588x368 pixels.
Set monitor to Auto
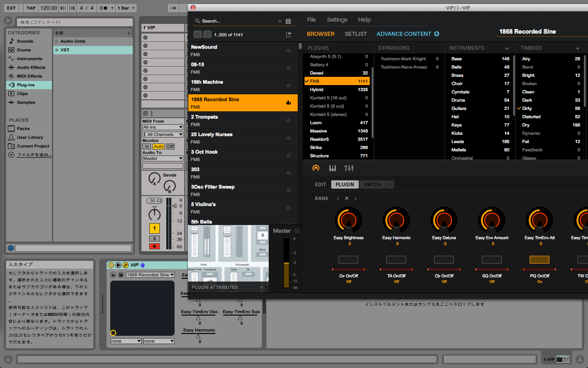tap(158, 146)
